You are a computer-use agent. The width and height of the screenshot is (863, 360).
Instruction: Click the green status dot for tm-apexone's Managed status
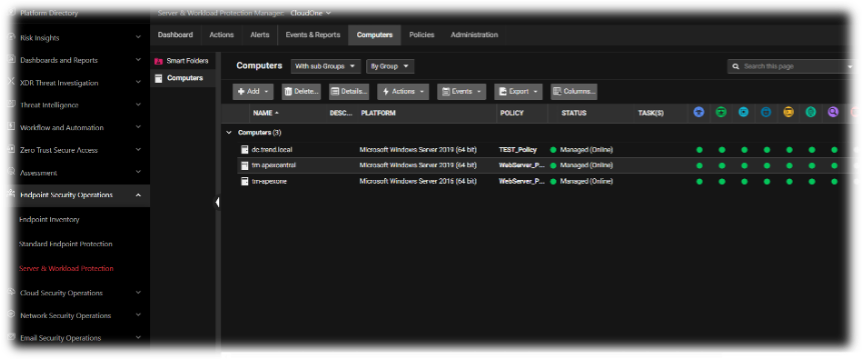(x=553, y=181)
